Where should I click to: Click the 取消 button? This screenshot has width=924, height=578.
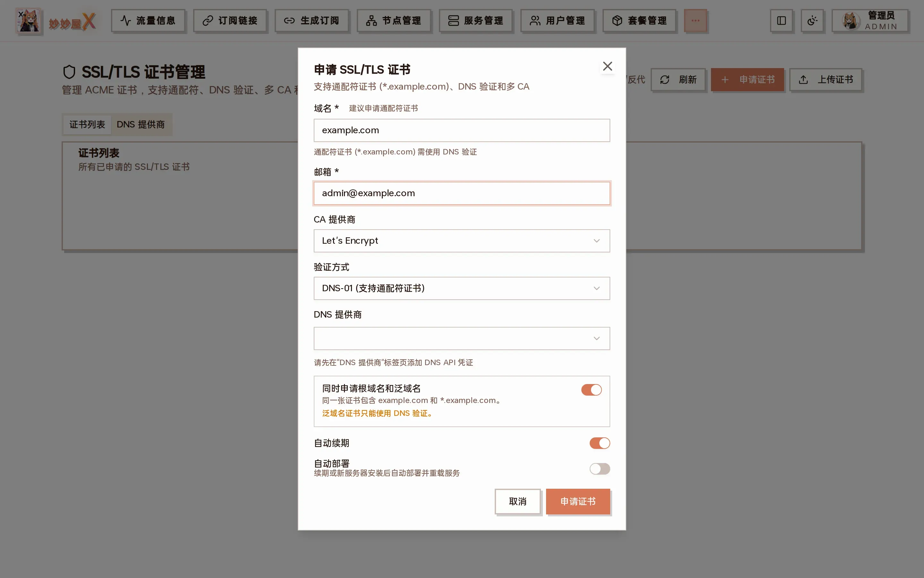pyautogui.click(x=518, y=501)
